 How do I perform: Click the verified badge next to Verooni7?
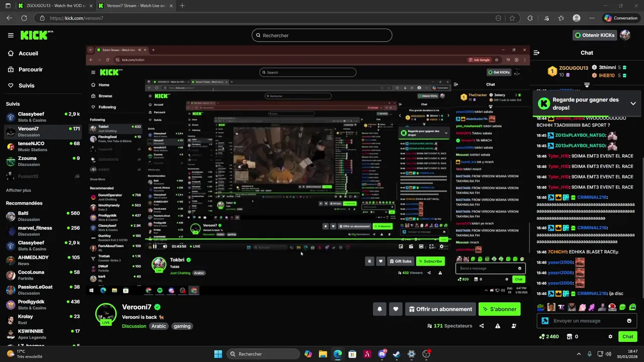(157, 307)
